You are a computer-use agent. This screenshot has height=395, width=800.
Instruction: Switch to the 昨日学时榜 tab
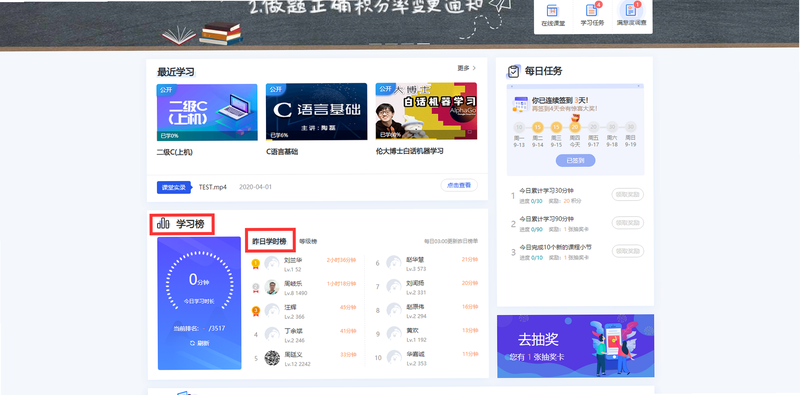pyautogui.click(x=269, y=241)
